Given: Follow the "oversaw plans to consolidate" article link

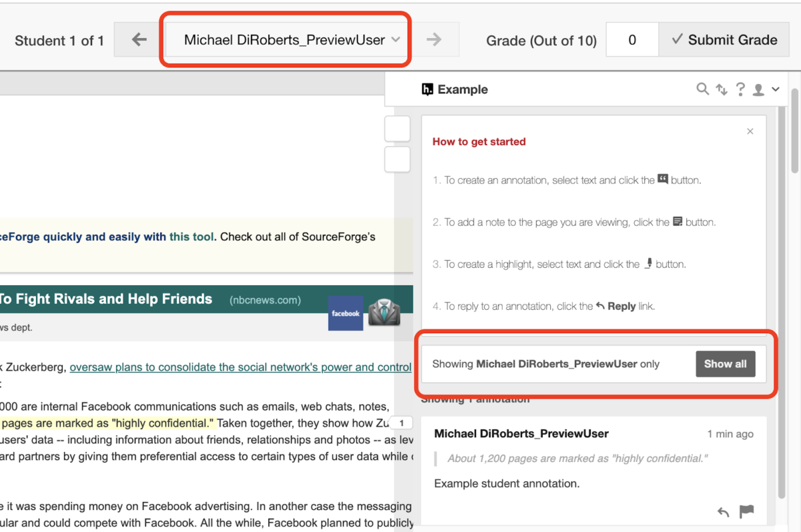Looking at the screenshot, I should point(240,366).
